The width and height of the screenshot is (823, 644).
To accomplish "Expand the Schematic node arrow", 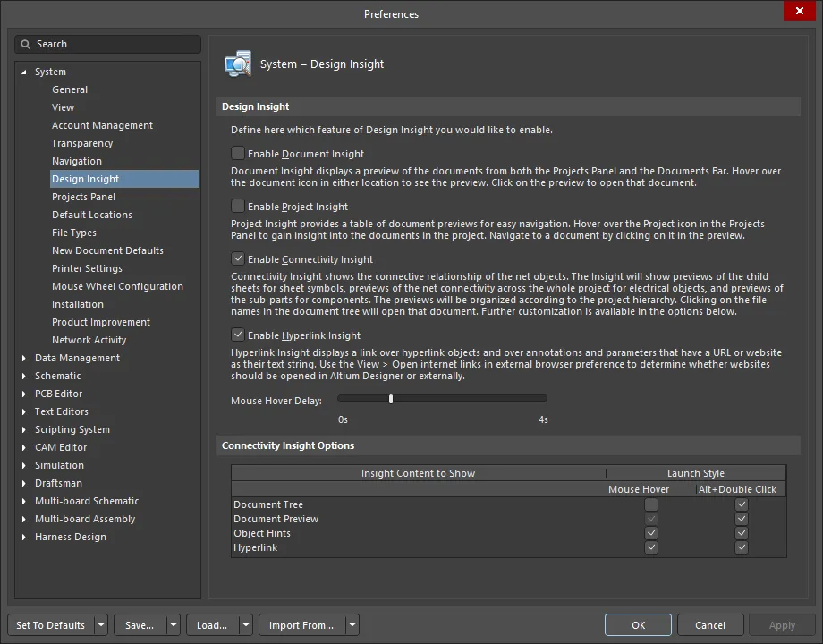I will [x=23, y=376].
